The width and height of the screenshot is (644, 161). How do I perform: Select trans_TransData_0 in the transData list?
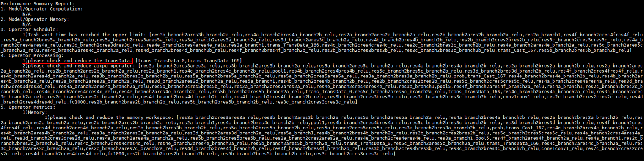click(161, 60)
